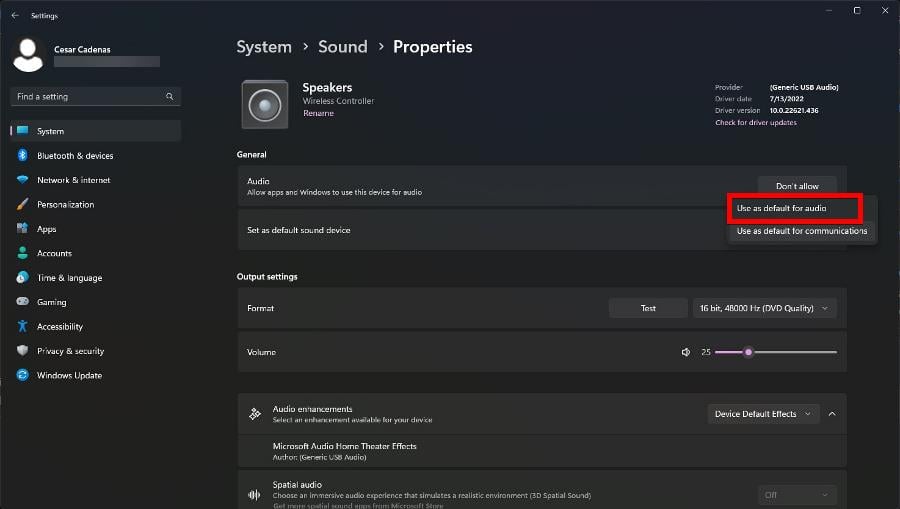This screenshot has height=509, width=900.
Task: Open Device Default Effects dropdown
Action: click(763, 414)
